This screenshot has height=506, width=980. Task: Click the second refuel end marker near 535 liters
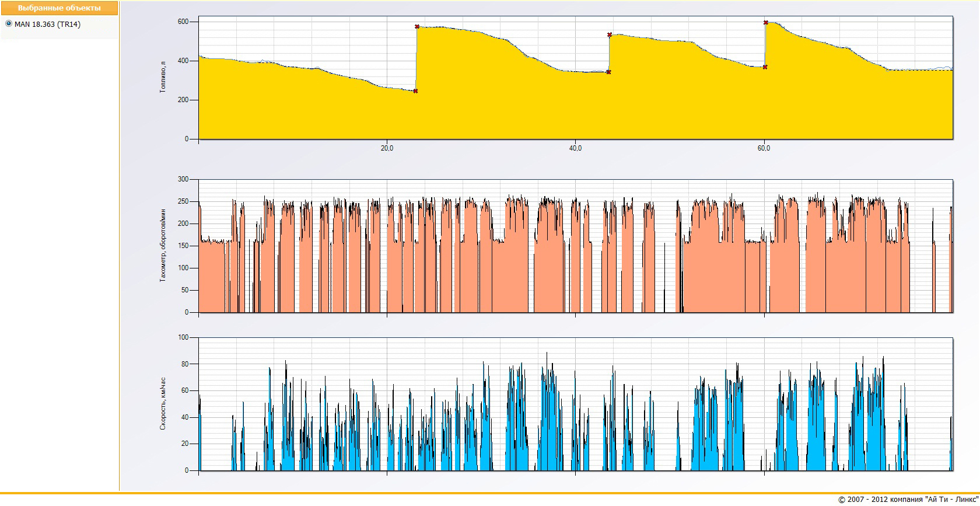(x=610, y=35)
